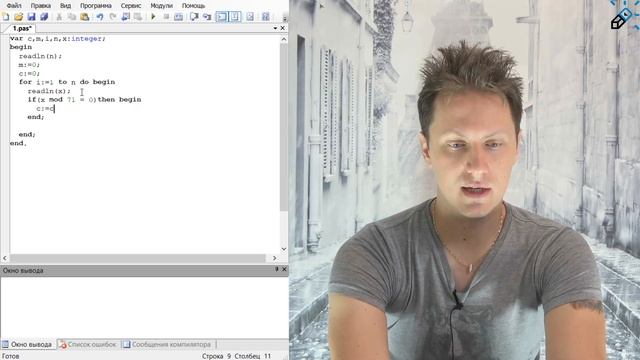Click the 'm:=0;' code line
Viewport: 640px width, 360px height.
tap(29, 64)
